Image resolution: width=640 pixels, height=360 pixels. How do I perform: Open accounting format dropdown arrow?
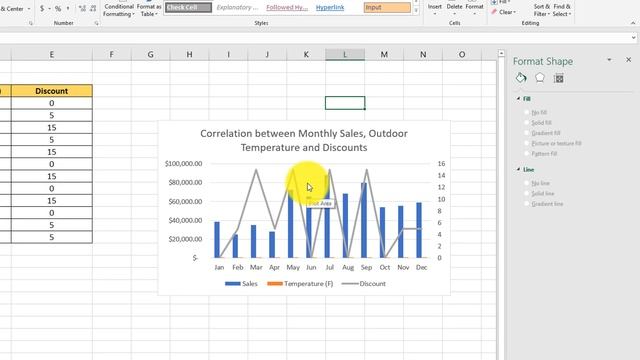pyautogui.click(x=49, y=9)
